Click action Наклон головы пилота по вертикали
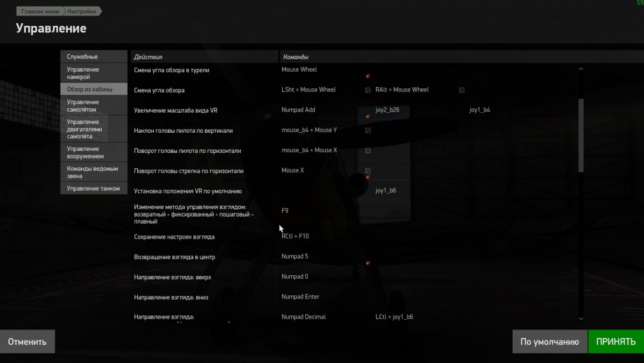Image resolution: width=644 pixels, height=363 pixels. 183,130
